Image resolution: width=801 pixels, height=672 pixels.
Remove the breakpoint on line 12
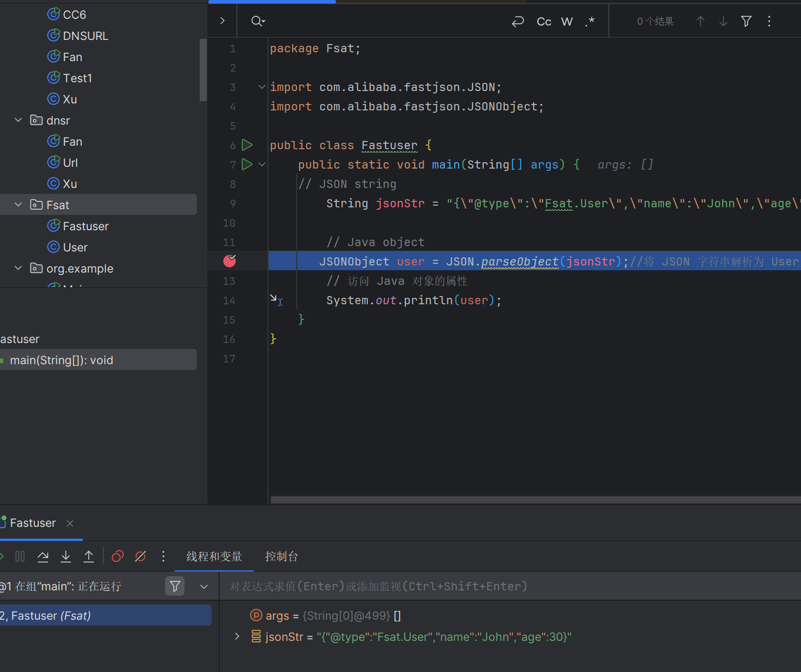point(230,261)
